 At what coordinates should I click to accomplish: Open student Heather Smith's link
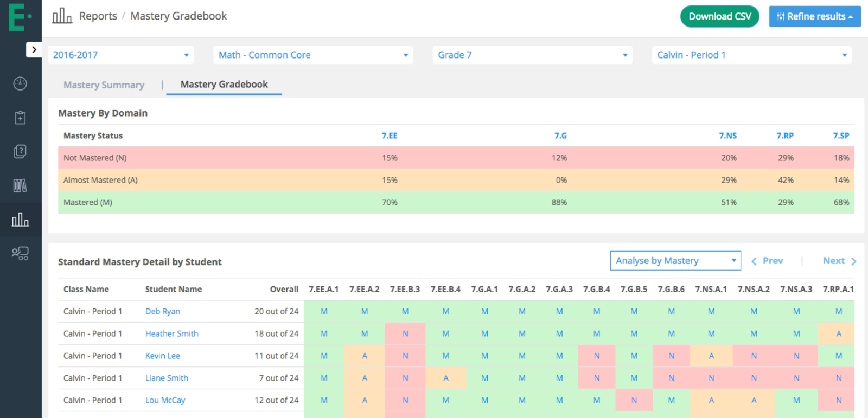tap(172, 333)
